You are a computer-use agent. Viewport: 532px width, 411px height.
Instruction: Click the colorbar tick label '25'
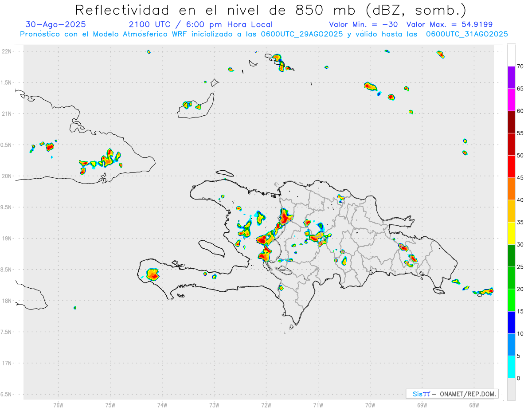[520, 267]
